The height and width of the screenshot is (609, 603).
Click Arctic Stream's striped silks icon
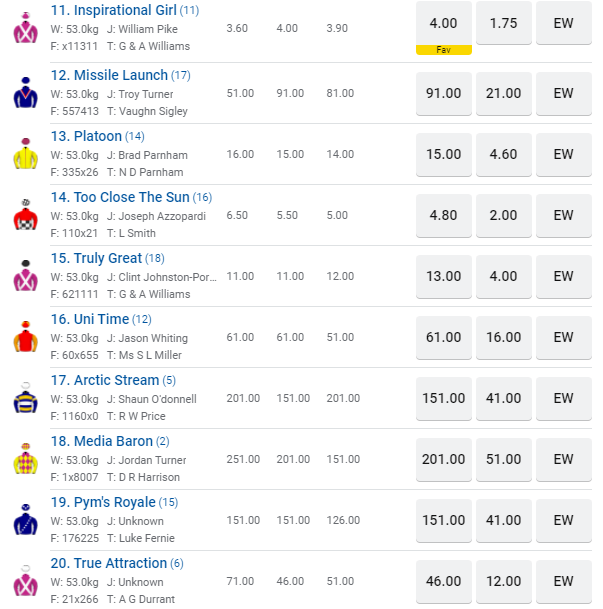point(25,397)
